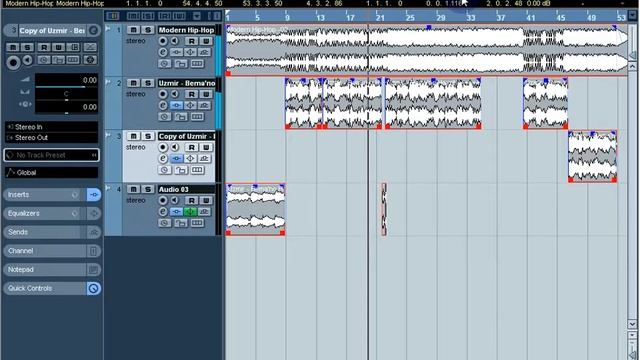
Task: Toggle inspector Solo button
Action: (x=27, y=47)
